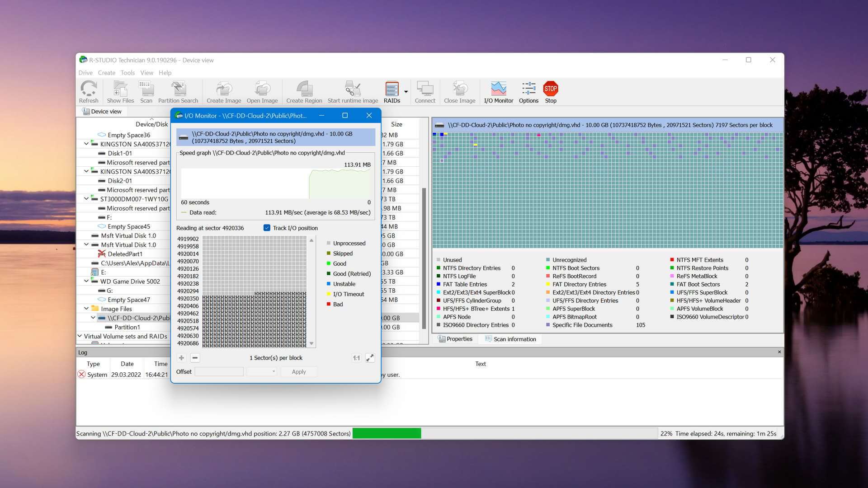This screenshot has height=488, width=868.
Task: Select the DeletedPart1 red X icon entry
Action: (102, 254)
